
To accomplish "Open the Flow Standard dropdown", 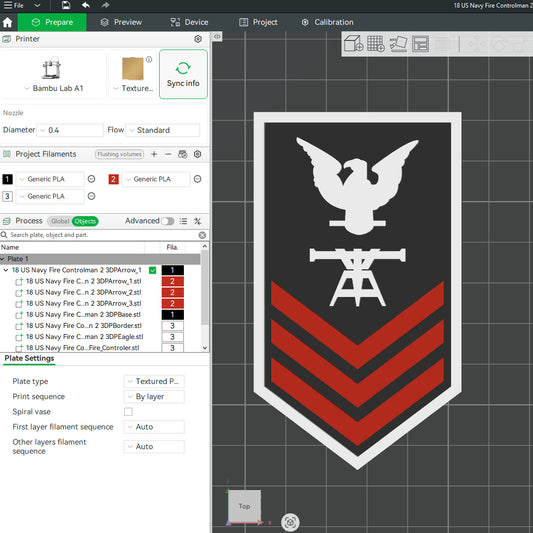I will pos(162,130).
